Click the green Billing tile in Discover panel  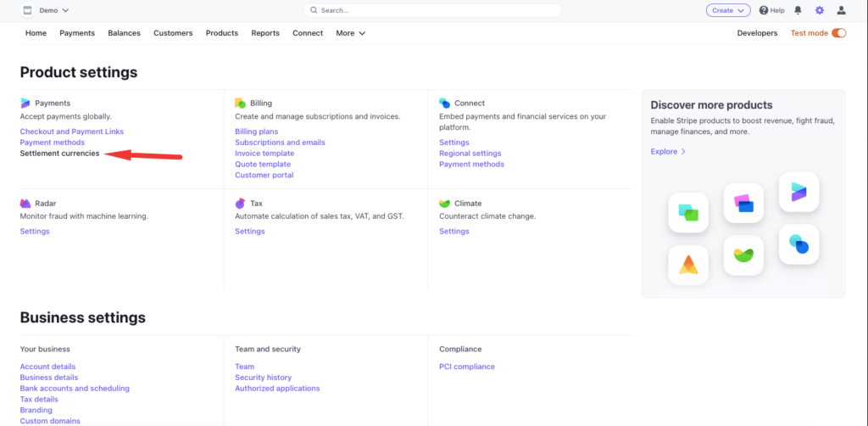click(688, 213)
